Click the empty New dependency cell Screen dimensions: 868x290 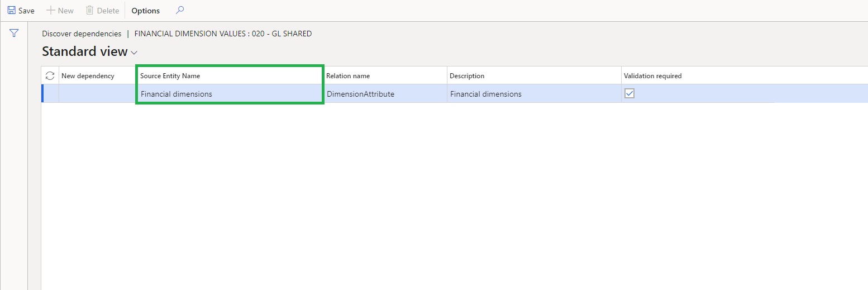click(97, 94)
